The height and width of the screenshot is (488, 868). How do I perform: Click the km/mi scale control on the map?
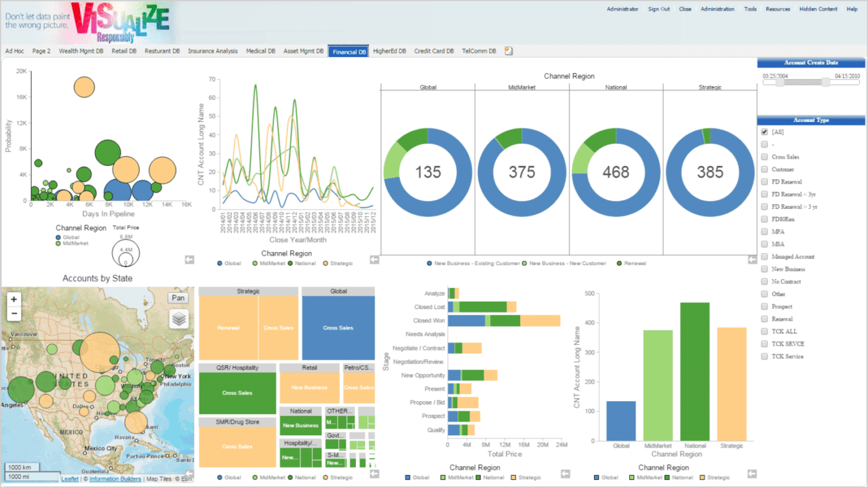click(x=22, y=472)
